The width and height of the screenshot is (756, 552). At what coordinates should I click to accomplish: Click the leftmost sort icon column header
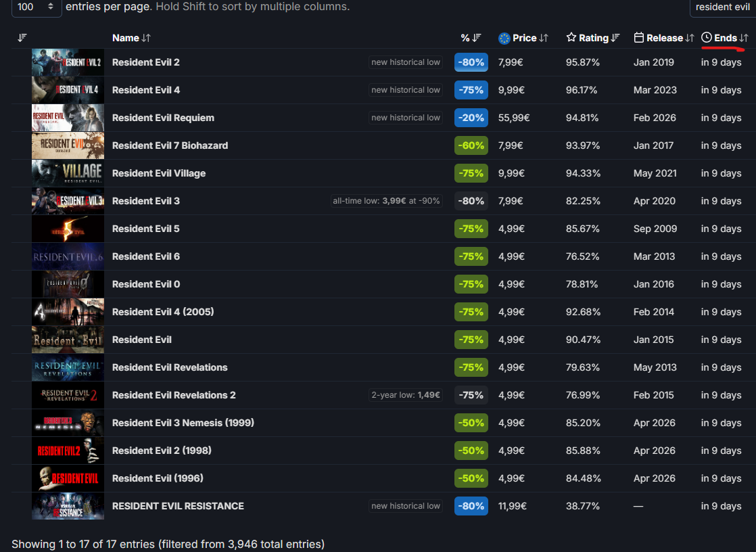click(22, 38)
